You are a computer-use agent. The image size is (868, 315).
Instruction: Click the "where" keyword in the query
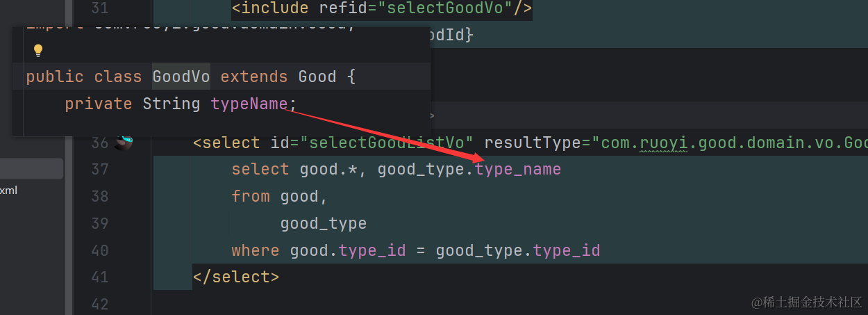tap(256, 250)
